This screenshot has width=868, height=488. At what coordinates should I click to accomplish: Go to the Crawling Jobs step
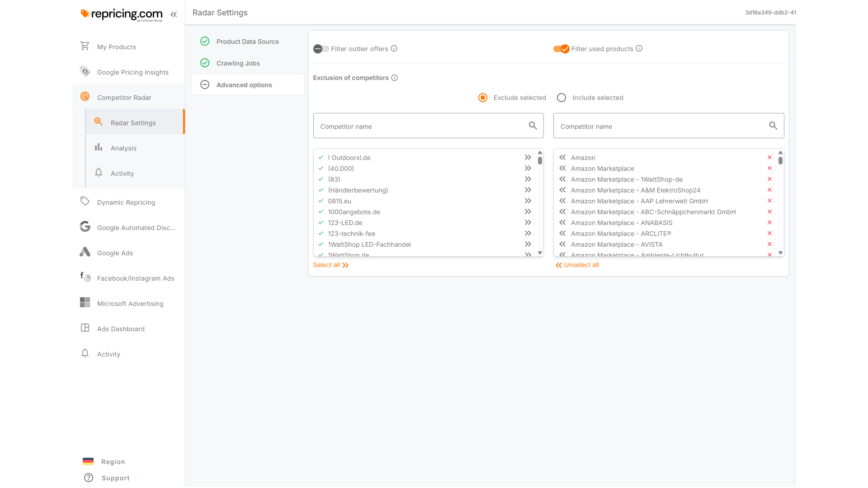(248, 63)
